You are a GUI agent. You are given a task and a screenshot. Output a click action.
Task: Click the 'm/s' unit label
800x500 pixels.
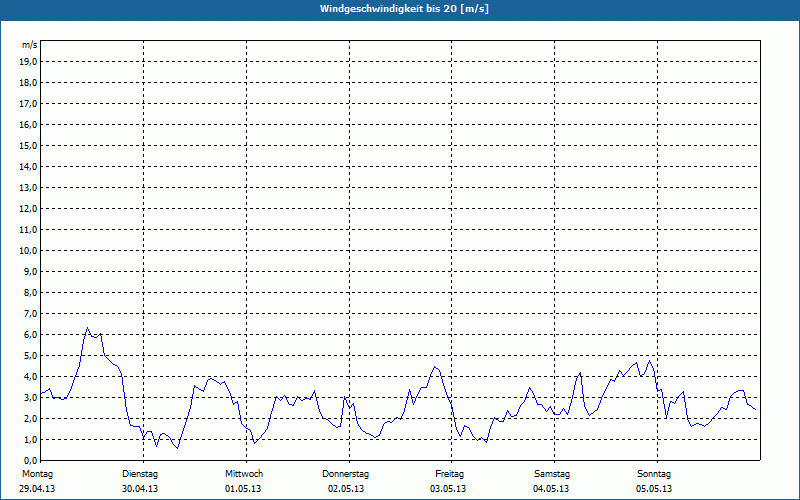tap(30, 45)
